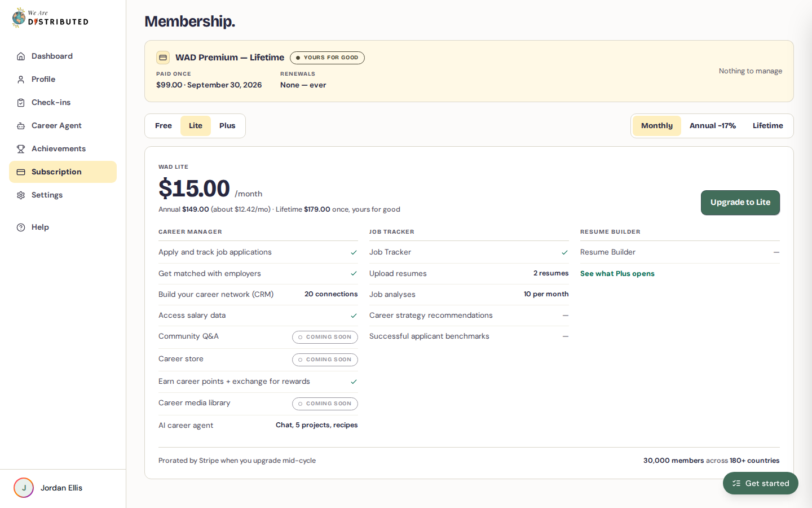This screenshot has width=812, height=508.
Task: Click the Subscription card icon in sidebar
Action: (x=21, y=172)
